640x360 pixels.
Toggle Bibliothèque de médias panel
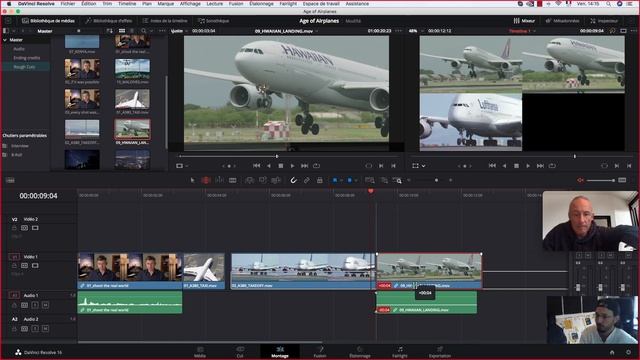click(48, 20)
